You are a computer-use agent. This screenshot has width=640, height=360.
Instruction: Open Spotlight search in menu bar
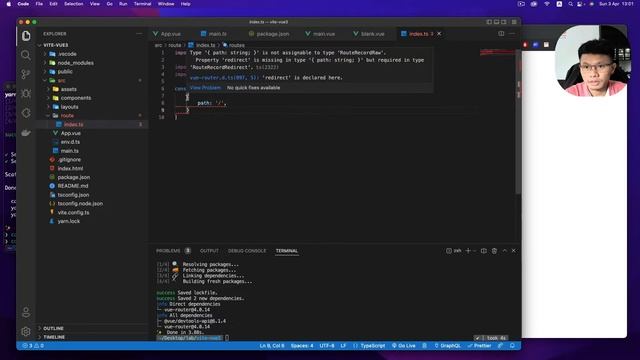[570, 4]
